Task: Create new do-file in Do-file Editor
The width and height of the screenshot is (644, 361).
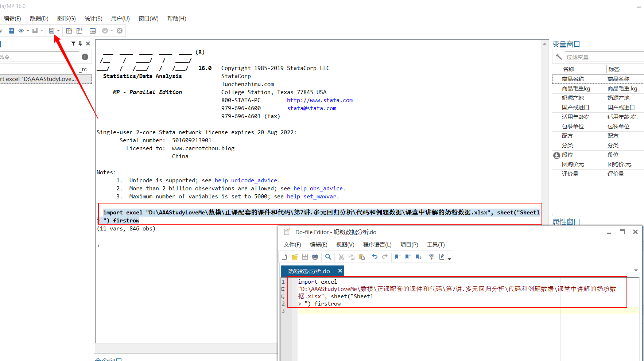Action: tap(284, 257)
